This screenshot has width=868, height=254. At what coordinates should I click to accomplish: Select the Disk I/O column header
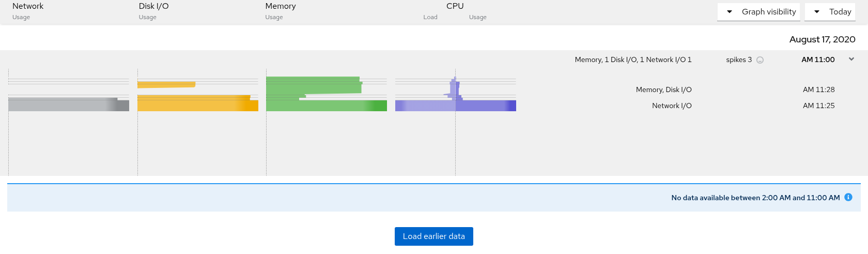153,6
